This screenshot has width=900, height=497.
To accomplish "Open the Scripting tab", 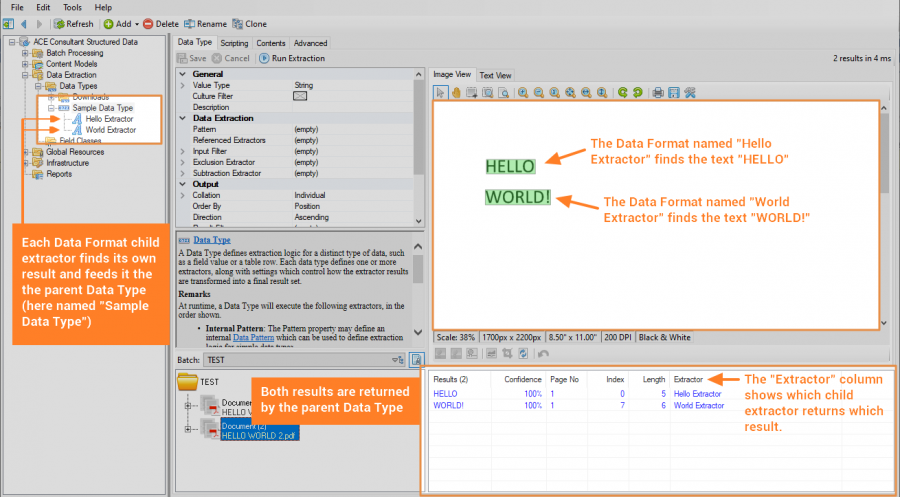I will [x=234, y=43].
